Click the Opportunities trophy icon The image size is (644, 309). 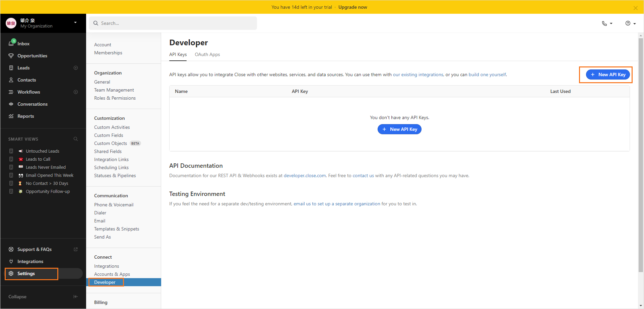tap(11, 56)
